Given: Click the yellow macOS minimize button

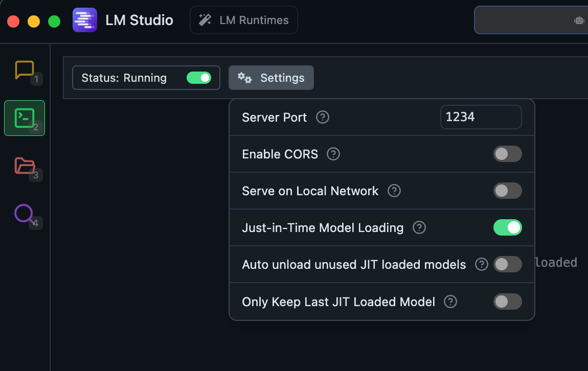Looking at the screenshot, I should pyautogui.click(x=34, y=21).
